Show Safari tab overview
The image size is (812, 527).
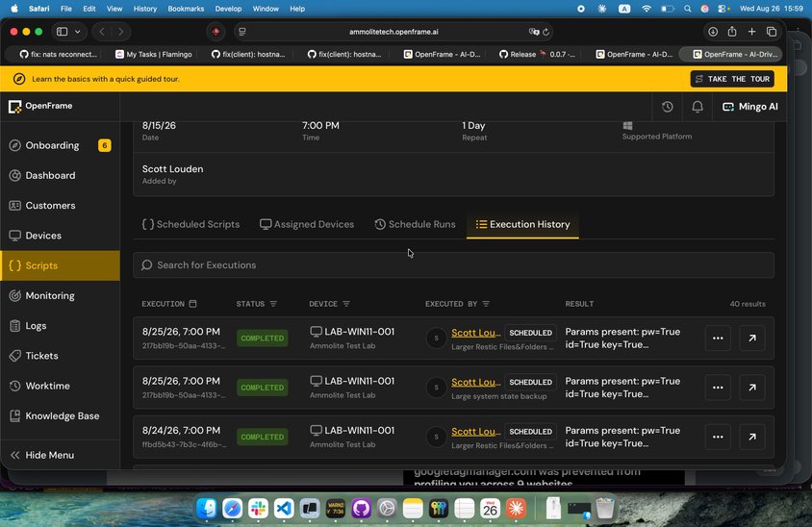point(772,32)
